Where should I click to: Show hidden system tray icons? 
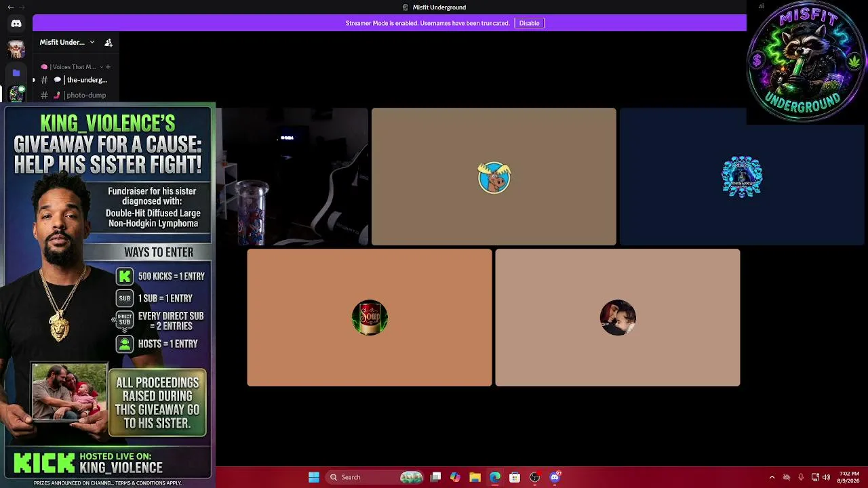click(772, 477)
